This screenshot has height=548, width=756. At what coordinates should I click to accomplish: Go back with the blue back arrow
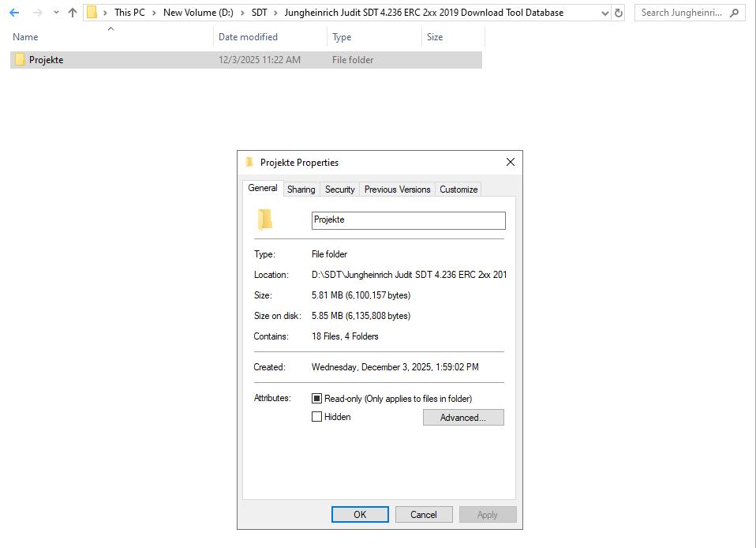(x=14, y=13)
